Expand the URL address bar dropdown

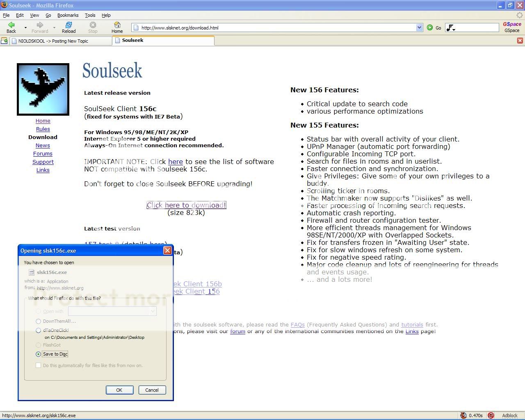[x=419, y=27]
